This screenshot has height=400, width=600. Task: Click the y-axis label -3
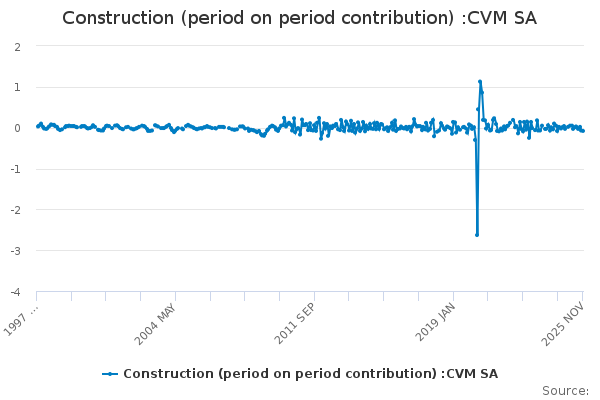16,251
